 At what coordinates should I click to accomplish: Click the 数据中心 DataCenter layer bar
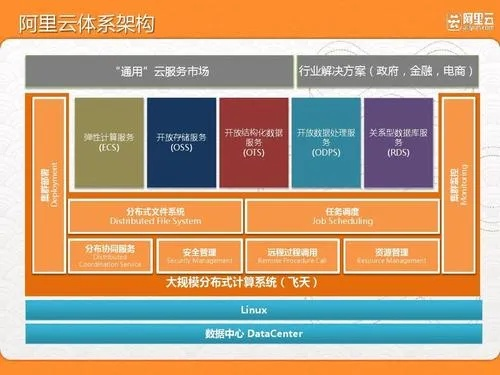coord(254,334)
